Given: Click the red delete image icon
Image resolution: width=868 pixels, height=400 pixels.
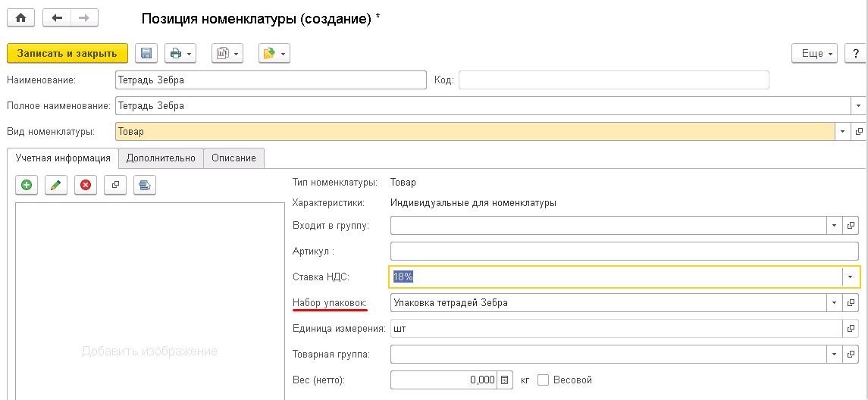Looking at the screenshot, I should click(86, 185).
